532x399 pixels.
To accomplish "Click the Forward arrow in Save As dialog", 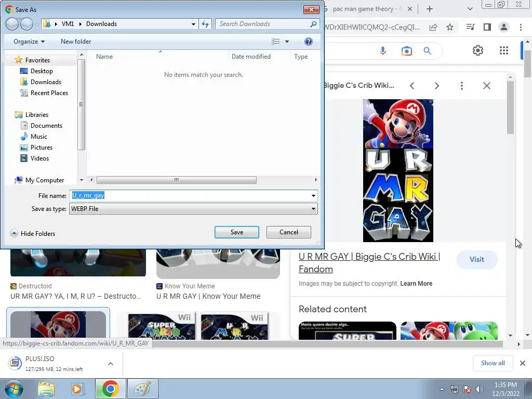I will click(26, 24).
